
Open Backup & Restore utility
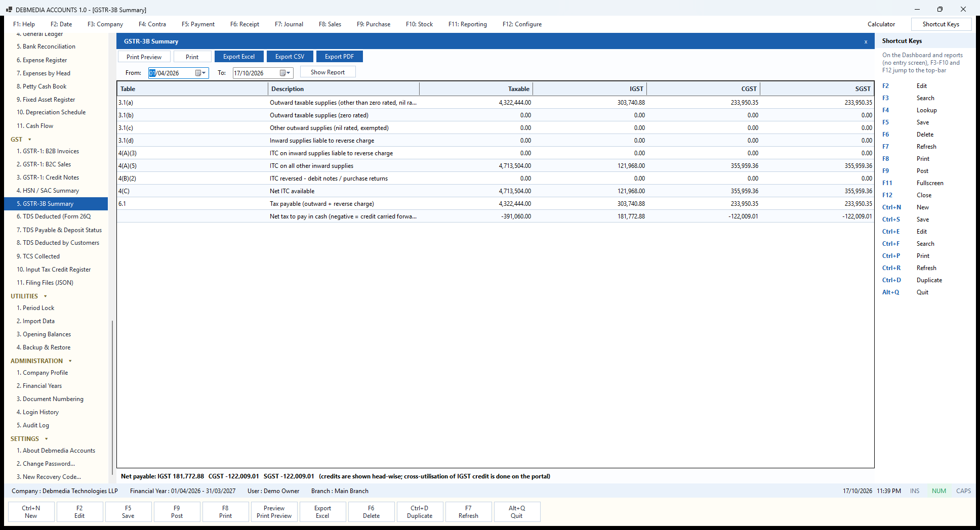tap(44, 347)
